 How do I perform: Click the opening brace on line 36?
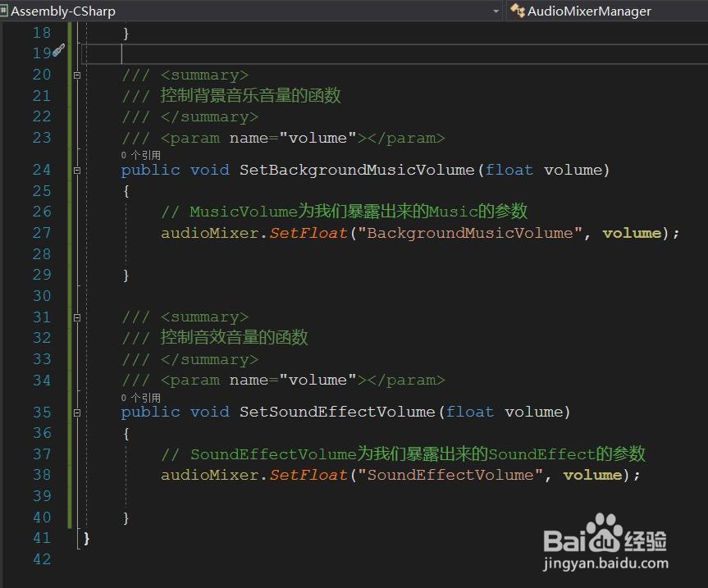[126, 434]
